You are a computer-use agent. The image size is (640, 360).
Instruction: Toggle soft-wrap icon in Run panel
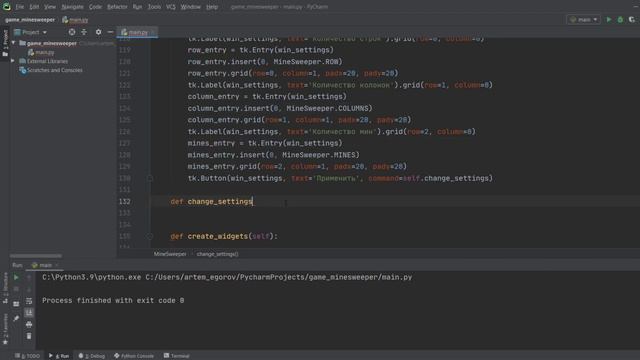pos(29,301)
